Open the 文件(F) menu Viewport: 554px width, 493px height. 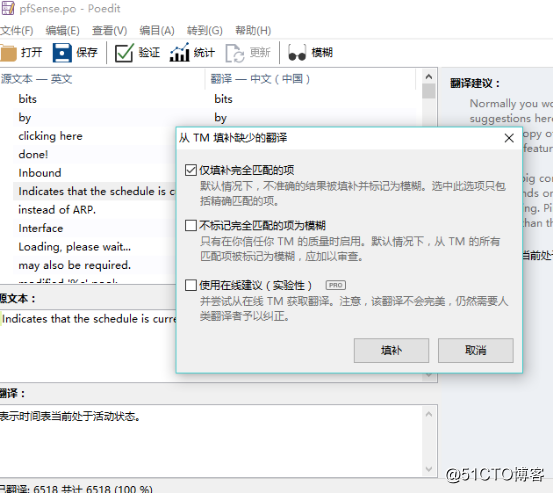17,31
